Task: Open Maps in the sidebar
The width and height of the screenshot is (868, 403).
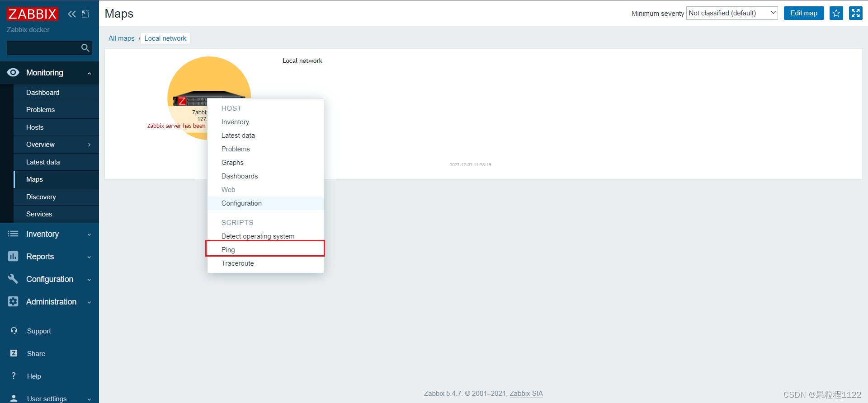Action: click(x=56, y=179)
